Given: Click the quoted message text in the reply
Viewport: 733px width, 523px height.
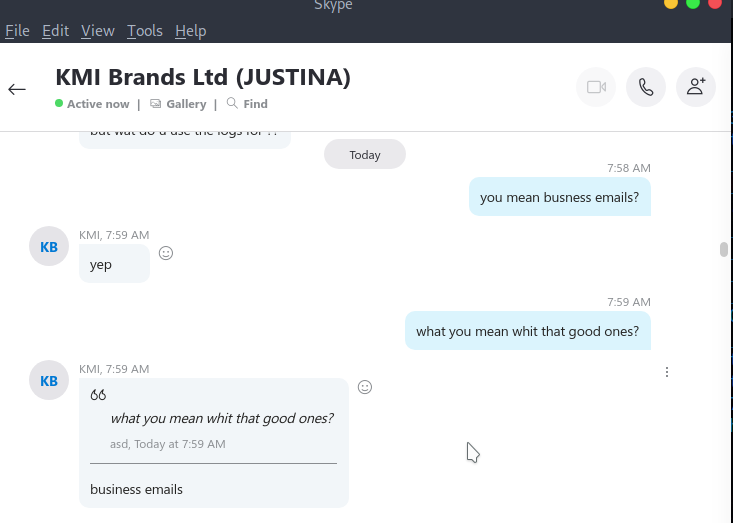Looking at the screenshot, I should tap(222, 418).
